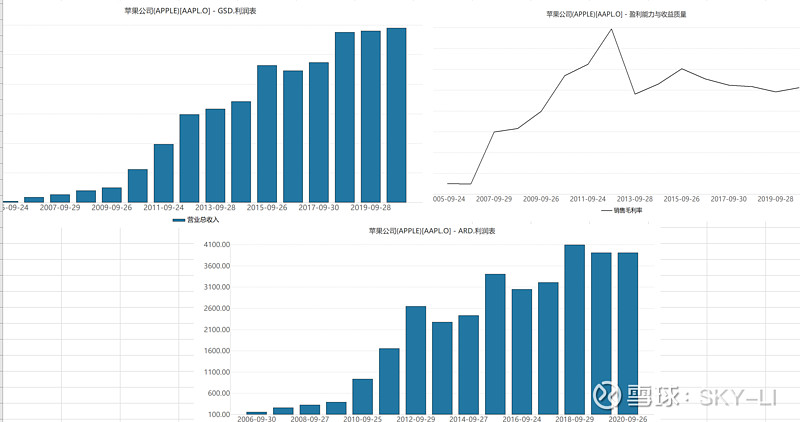Click the SKY-LI watermark text
The height and width of the screenshot is (422, 800).
(x=738, y=396)
